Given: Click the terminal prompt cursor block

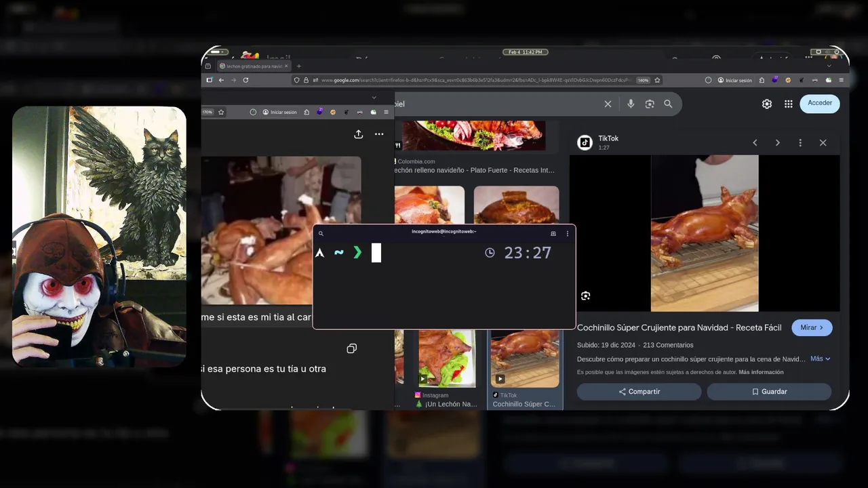Looking at the screenshot, I should (376, 253).
